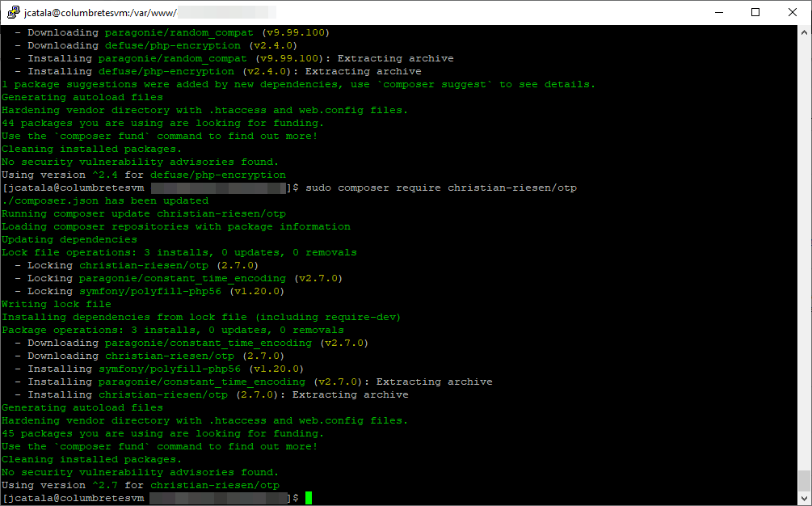812x506 pixels.
Task: Click the green terminal cursor block
Action: [309, 498]
